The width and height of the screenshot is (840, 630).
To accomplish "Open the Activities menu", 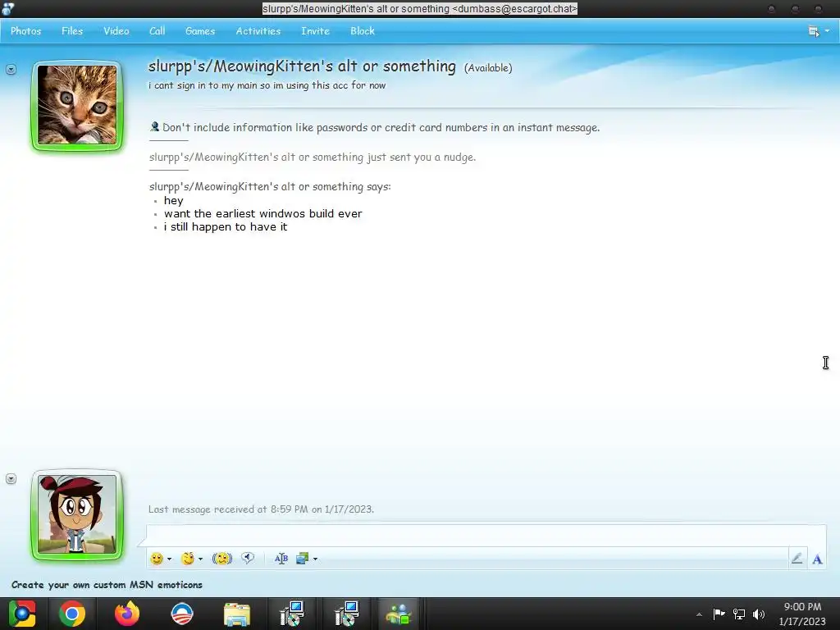I will 258,31.
